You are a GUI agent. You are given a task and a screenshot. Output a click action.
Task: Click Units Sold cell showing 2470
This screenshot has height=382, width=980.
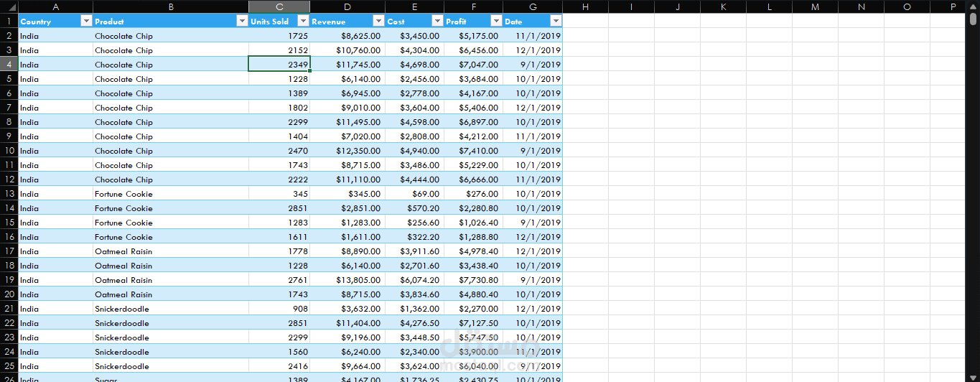coord(279,150)
